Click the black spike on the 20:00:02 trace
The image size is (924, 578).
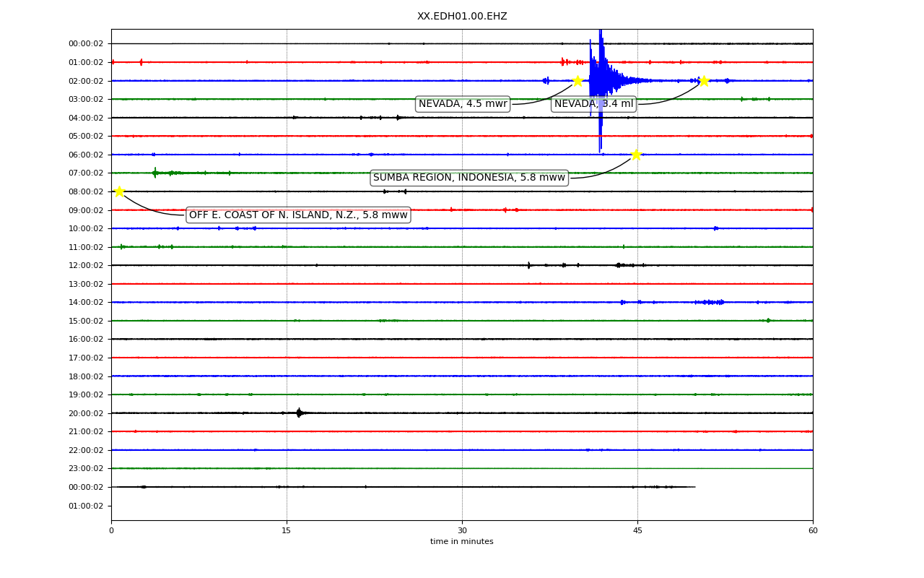click(299, 413)
